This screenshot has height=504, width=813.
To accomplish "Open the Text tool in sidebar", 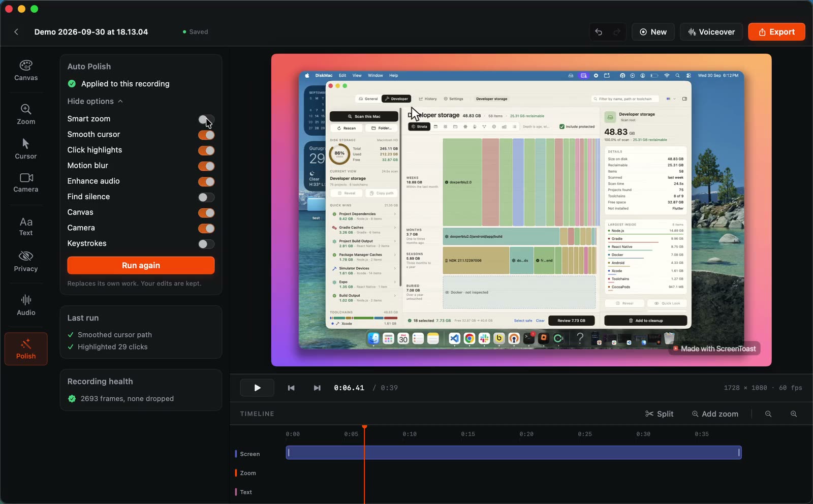I will pyautogui.click(x=26, y=227).
